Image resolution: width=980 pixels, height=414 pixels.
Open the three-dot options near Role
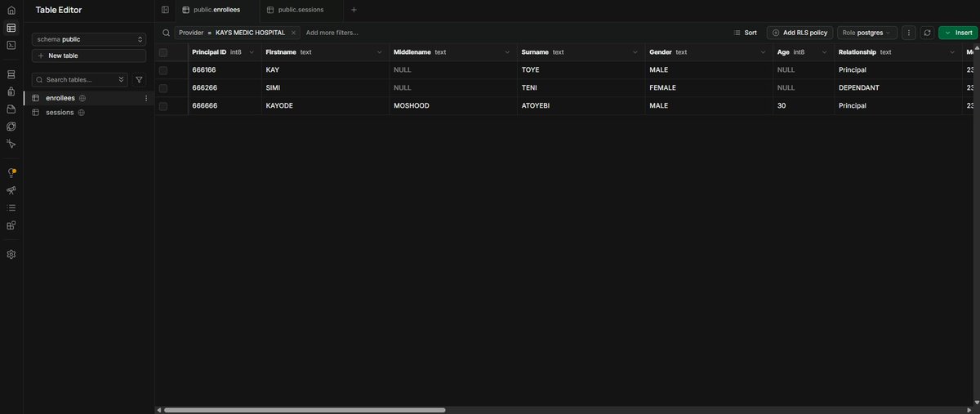[x=909, y=33]
